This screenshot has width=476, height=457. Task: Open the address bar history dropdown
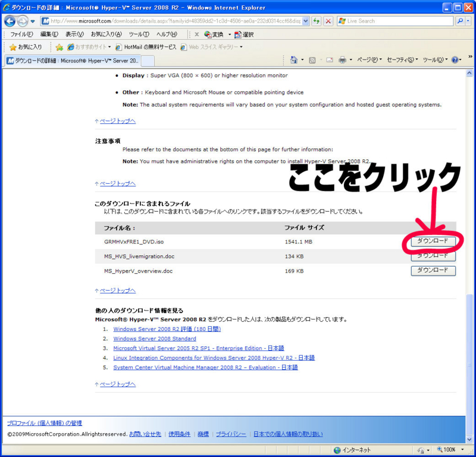point(304,21)
